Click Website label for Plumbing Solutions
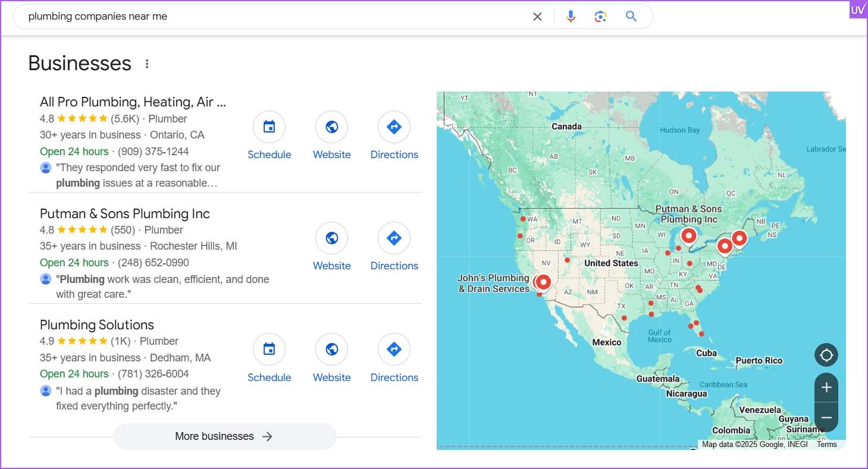Image resolution: width=868 pixels, height=469 pixels. 331,377
